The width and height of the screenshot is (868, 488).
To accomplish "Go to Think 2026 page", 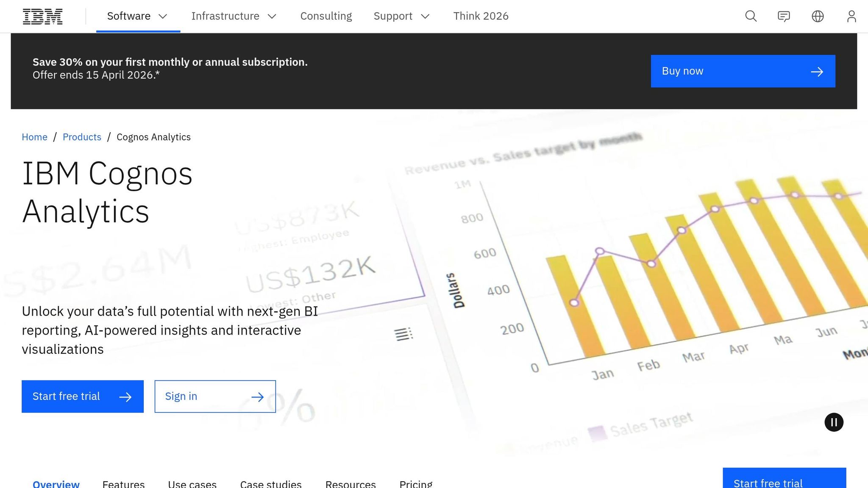I will click(x=481, y=16).
